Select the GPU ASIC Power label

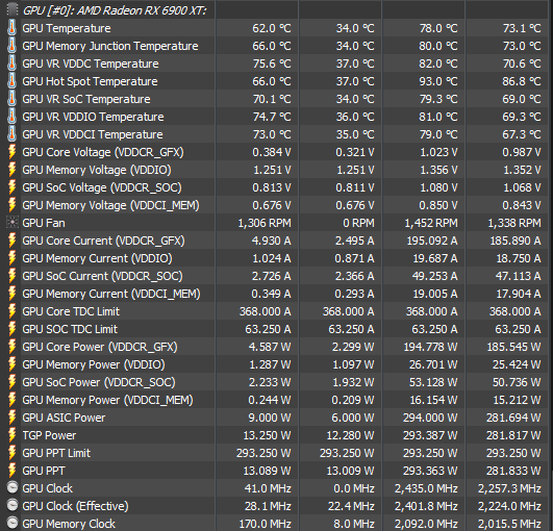pyautogui.click(x=64, y=418)
